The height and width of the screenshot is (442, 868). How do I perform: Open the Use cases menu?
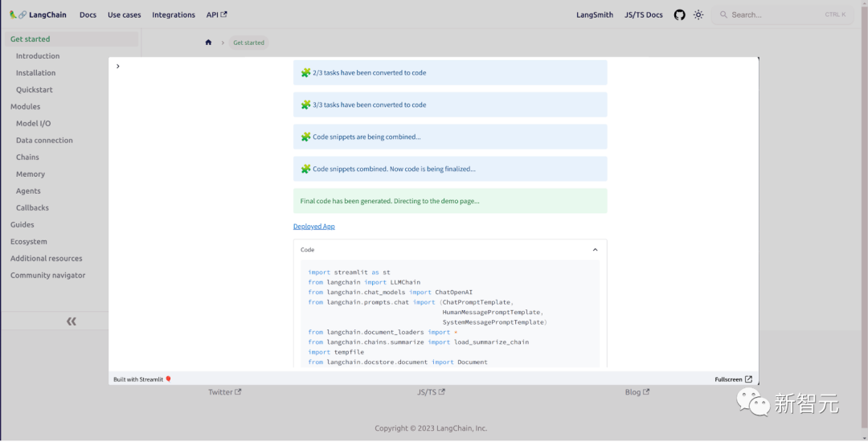[124, 15]
